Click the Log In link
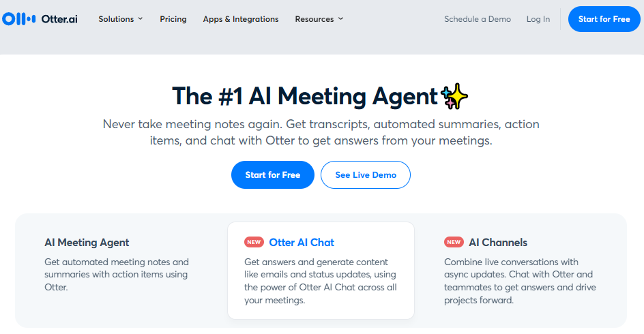 tap(538, 19)
